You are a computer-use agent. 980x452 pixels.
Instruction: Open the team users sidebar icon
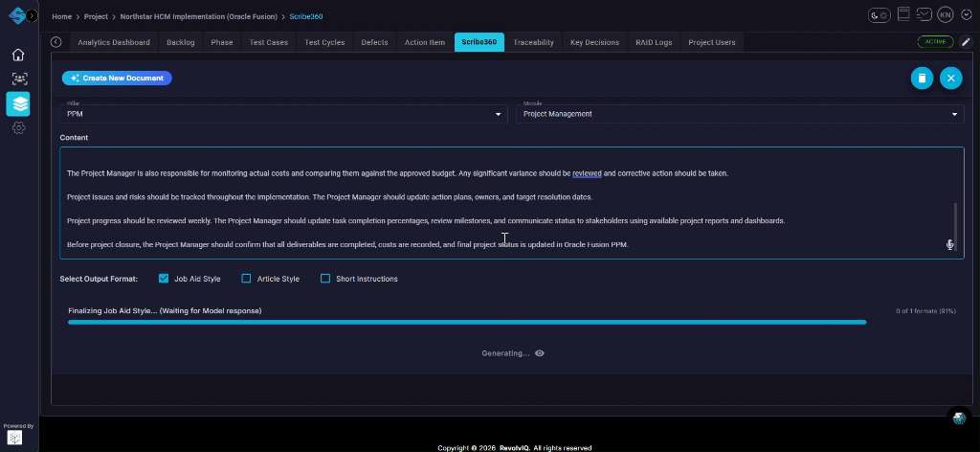click(18, 79)
